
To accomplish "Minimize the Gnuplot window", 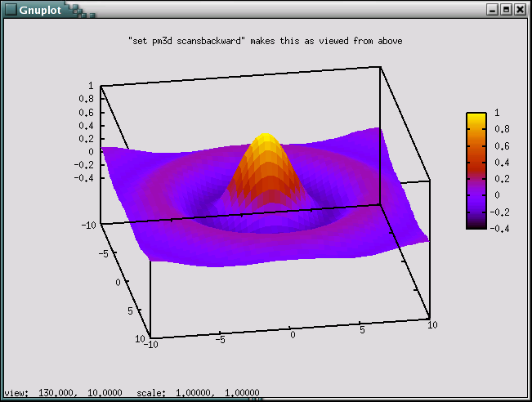I will pyautogui.click(x=492, y=10).
